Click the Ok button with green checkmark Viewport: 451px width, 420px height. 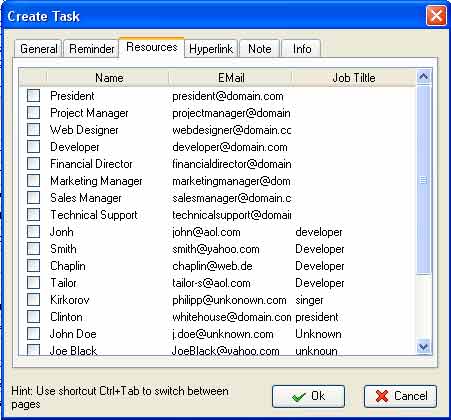[308, 396]
